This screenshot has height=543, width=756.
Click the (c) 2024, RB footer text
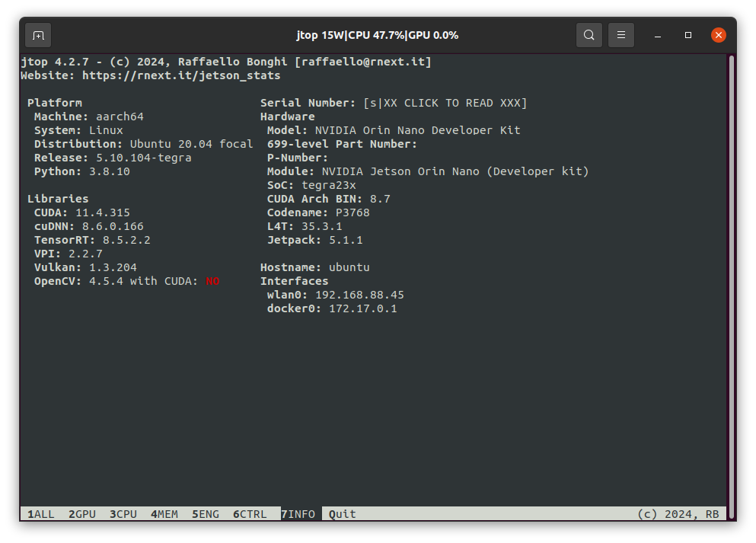point(678,514)
